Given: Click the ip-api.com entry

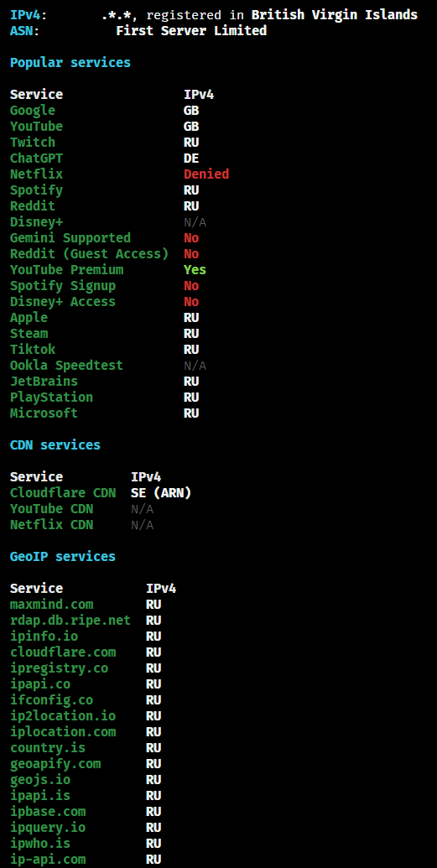Looking at the screenshot, I should coord(48,860).
